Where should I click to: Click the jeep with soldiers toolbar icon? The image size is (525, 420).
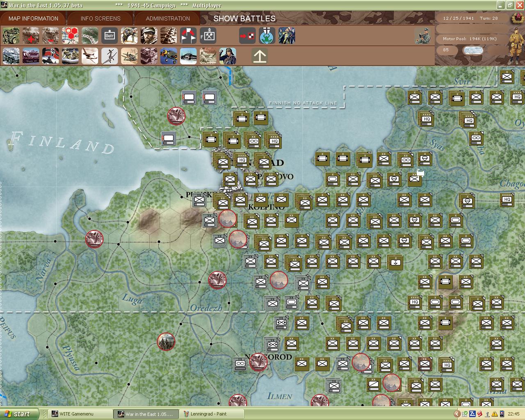(11, 36)
